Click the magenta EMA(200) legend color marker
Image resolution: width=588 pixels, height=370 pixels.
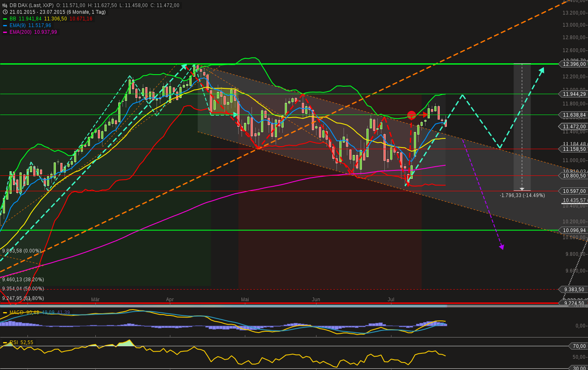pyautogui.click(x=5, y=32)
